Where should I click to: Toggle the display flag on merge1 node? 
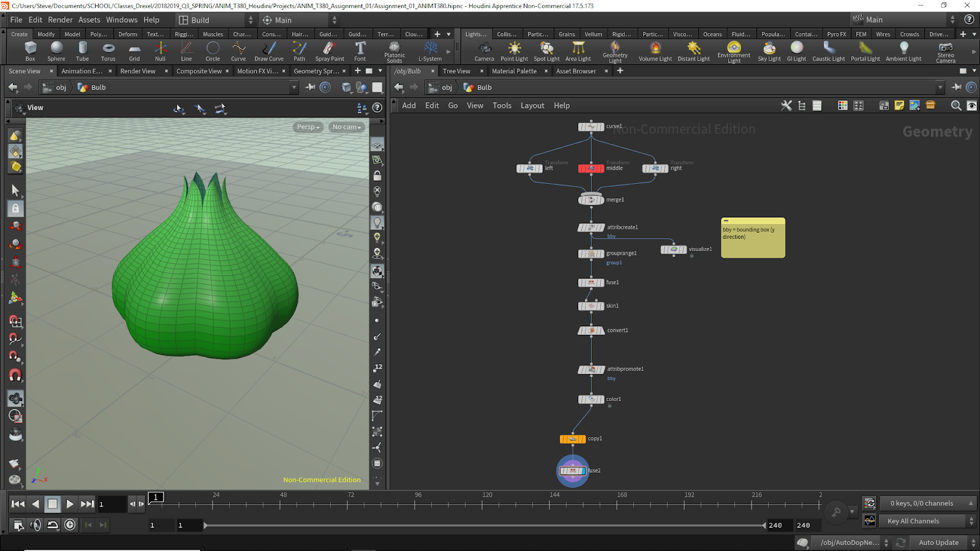pyautogui.click(x=601, y=200)
